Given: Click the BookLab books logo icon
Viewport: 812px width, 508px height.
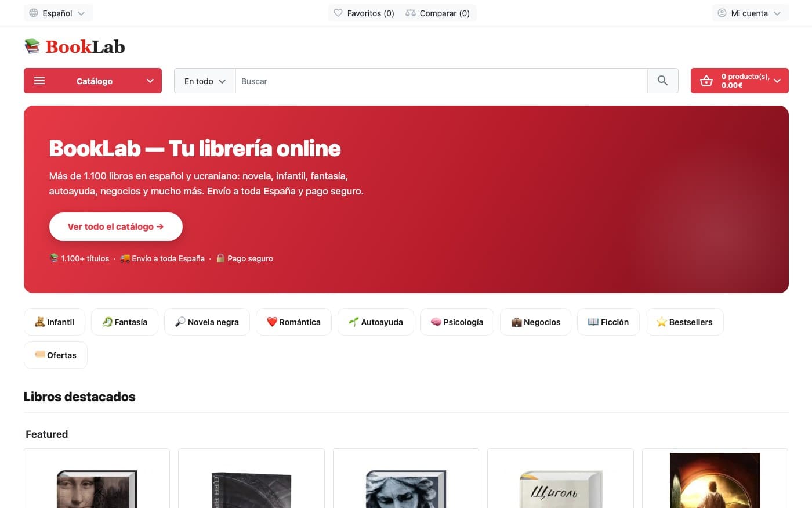Looking at the screenshot, I should point(32,46).
